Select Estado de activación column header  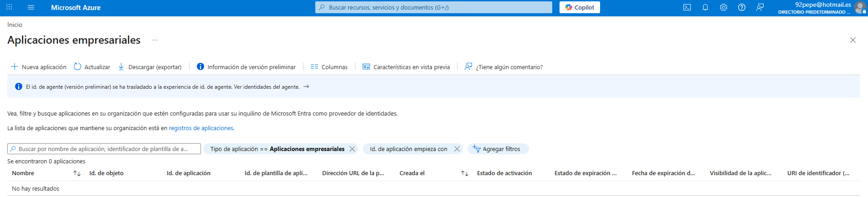click(504, 173)
